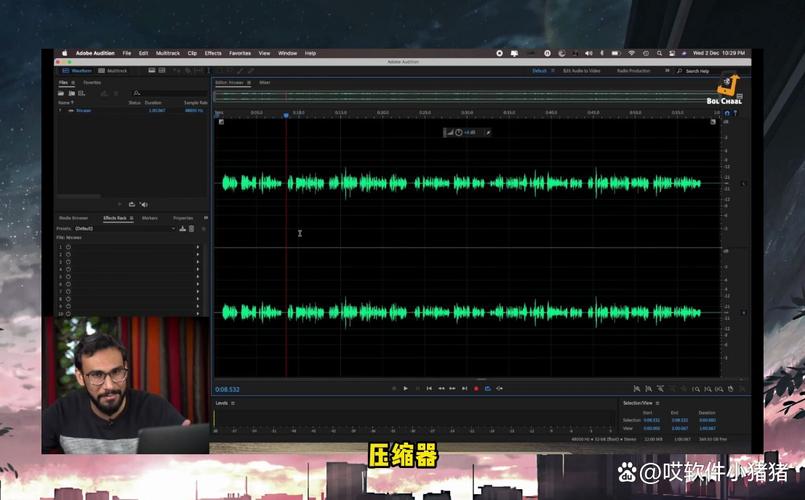Open effect list arrow for slot 1
Image resolution: width=805 pixels, height=500 pixels.
click(198, 247)
